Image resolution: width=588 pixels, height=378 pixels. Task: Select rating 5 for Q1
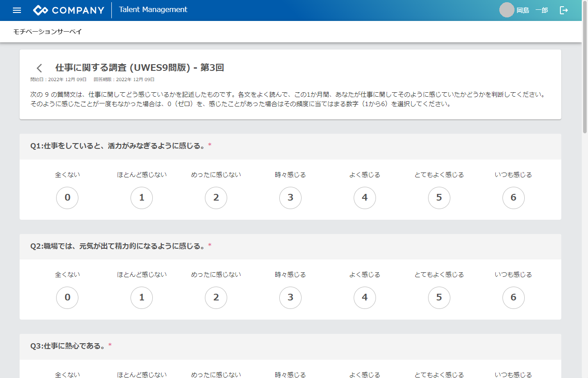439,198
